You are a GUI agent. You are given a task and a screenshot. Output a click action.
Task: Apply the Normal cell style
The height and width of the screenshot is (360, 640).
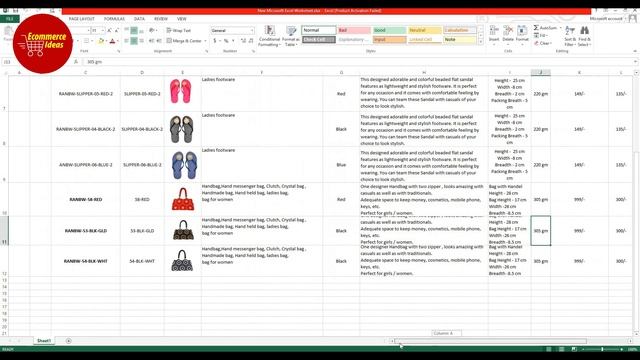click(x=319, y=30)
